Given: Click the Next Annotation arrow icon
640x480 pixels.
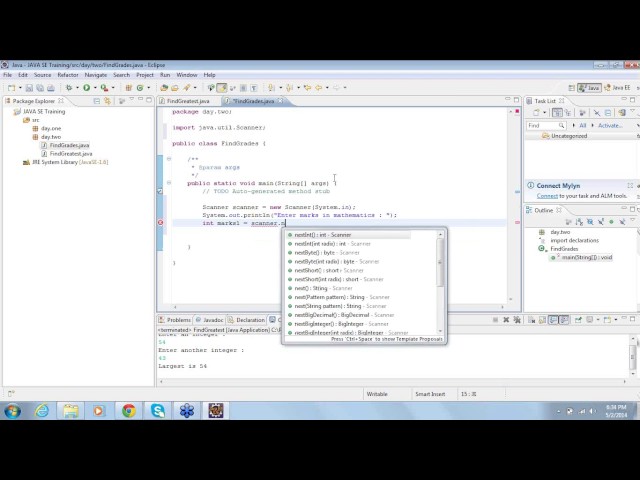Looking at the screenshot, I should pos(271,88).
